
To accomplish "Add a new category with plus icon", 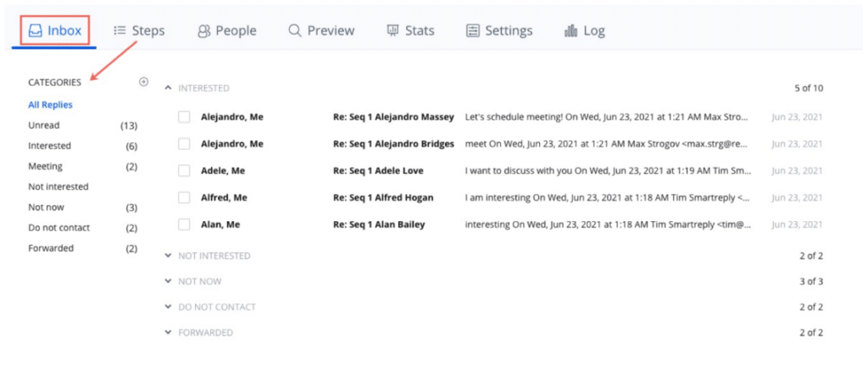I will pos(143,82).
